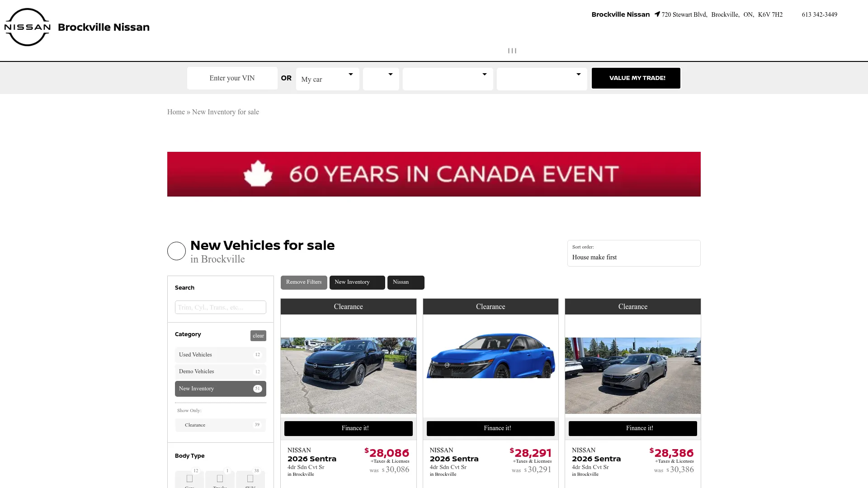Image resolution: width=868 pixels, height=488 pixels.
Task: Expand the last trade-in dropdown before Value button
Action: (542, 79)
